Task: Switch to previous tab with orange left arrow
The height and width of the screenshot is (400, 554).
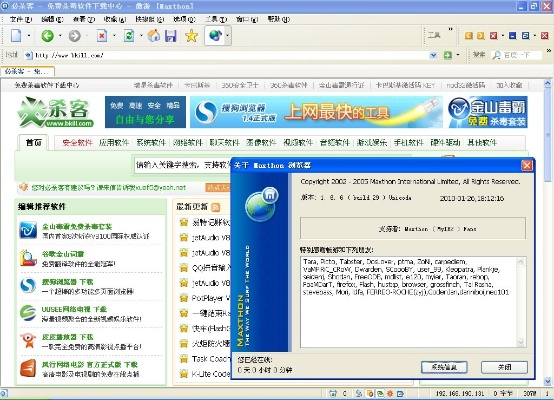Action: click(469, 35)
